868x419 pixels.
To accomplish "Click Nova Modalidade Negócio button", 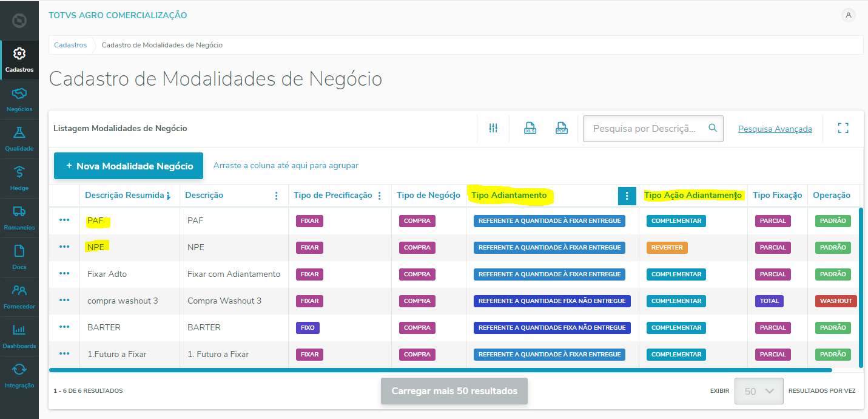I will coord(129,166).
